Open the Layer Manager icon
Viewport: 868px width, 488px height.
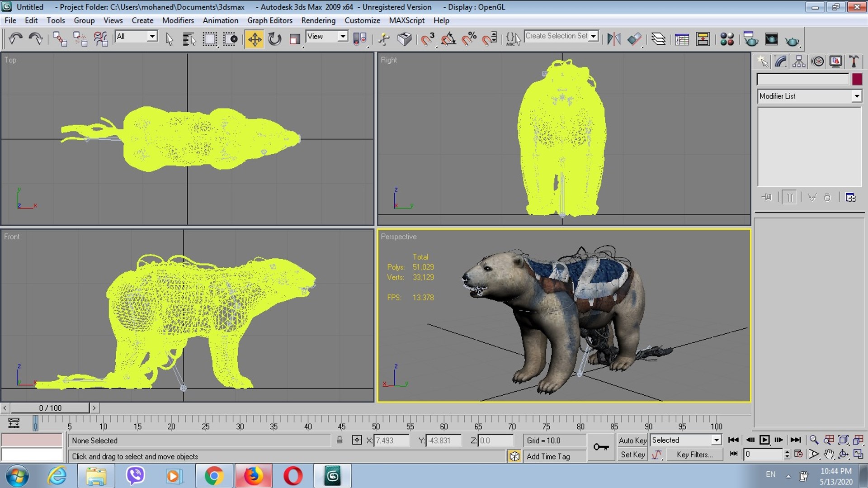click(658, 39)
